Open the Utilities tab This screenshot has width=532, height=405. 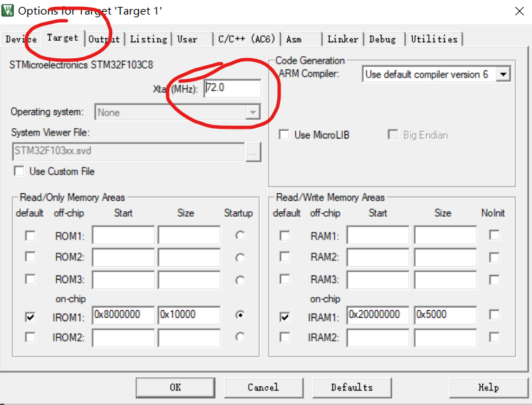coord(434,39)
